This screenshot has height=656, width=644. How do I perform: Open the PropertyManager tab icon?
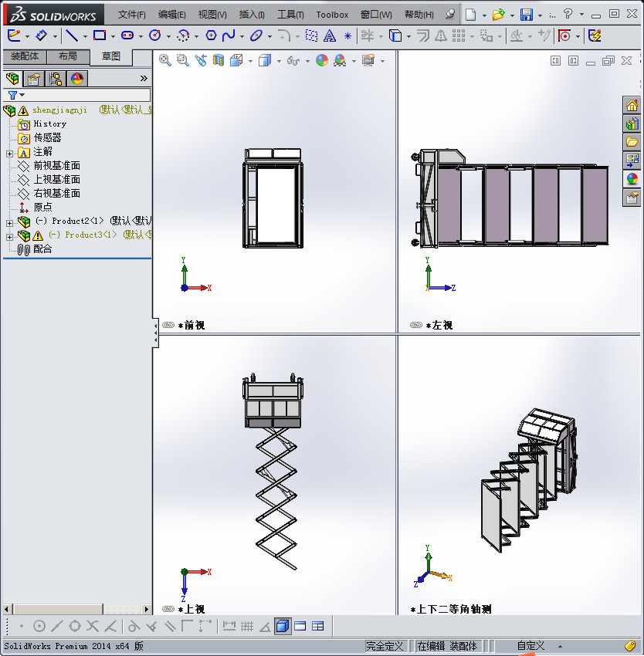coord(33,78)
